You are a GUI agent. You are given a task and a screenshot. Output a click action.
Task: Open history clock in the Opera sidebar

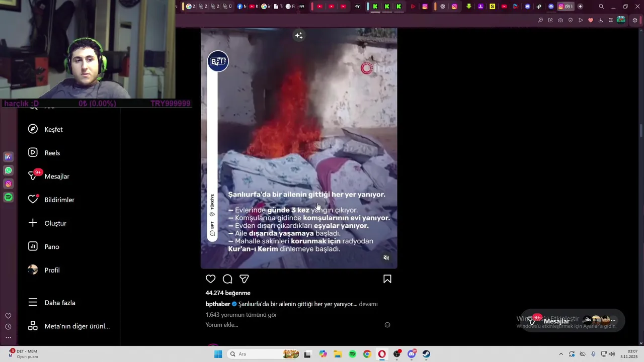point(8,327)
